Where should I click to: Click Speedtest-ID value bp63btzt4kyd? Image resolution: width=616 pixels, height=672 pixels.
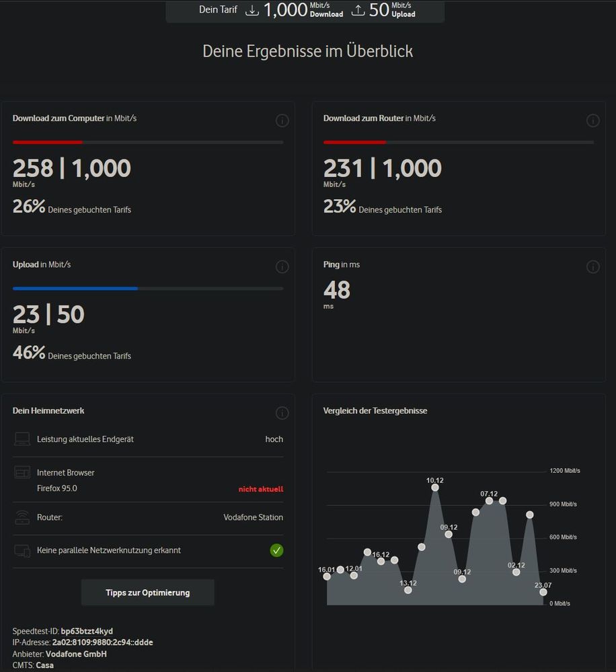[x=87, y=631]
